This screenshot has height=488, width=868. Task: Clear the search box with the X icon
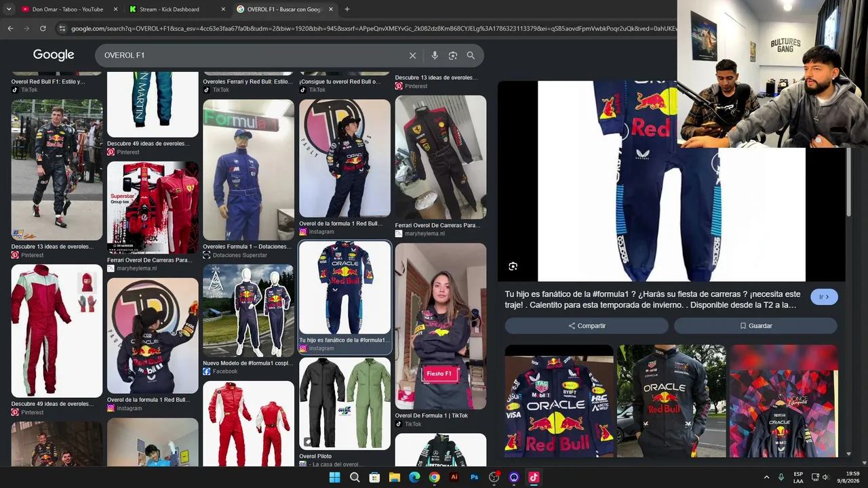(412, 56)
